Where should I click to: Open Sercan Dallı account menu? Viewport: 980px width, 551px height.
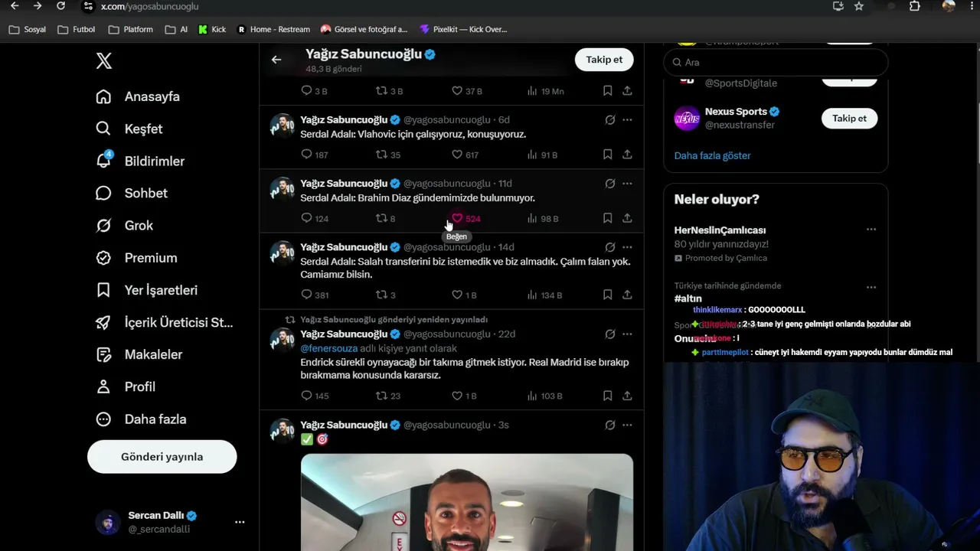(x=171, y=522)
